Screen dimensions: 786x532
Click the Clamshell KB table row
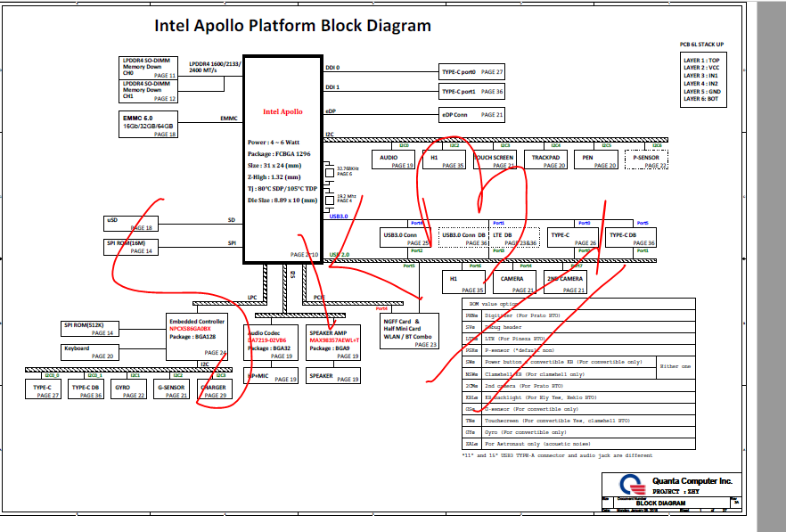pyautogui.click(x=559, y=374)
